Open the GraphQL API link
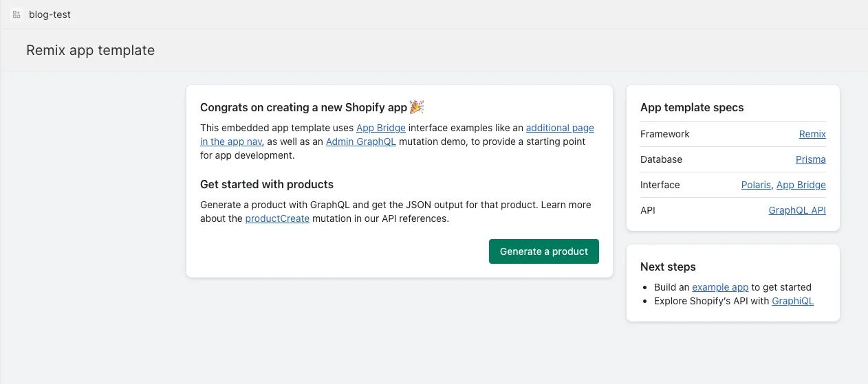This screenshot has height=384, width=868. [x=796, y=210]
